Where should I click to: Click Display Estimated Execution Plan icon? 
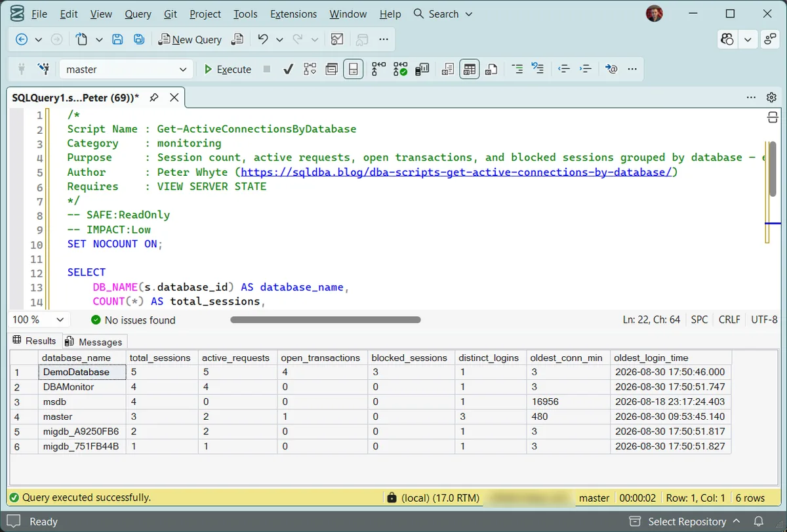point(310,69)
